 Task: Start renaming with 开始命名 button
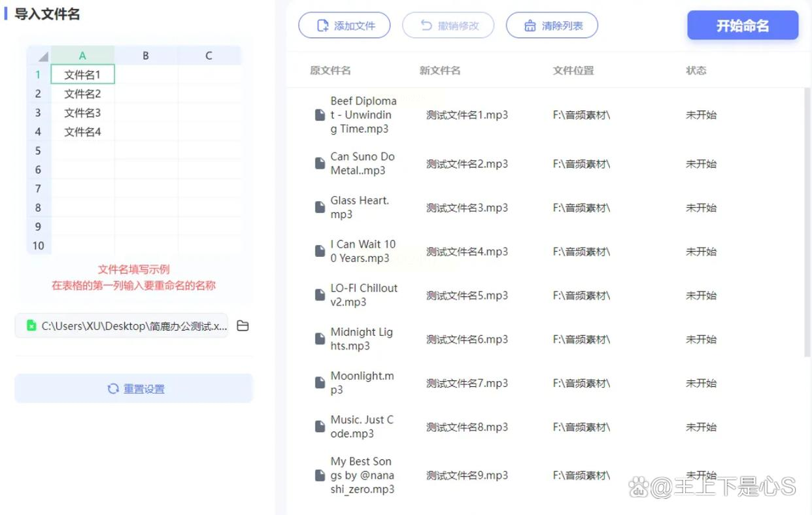[743, 25]
